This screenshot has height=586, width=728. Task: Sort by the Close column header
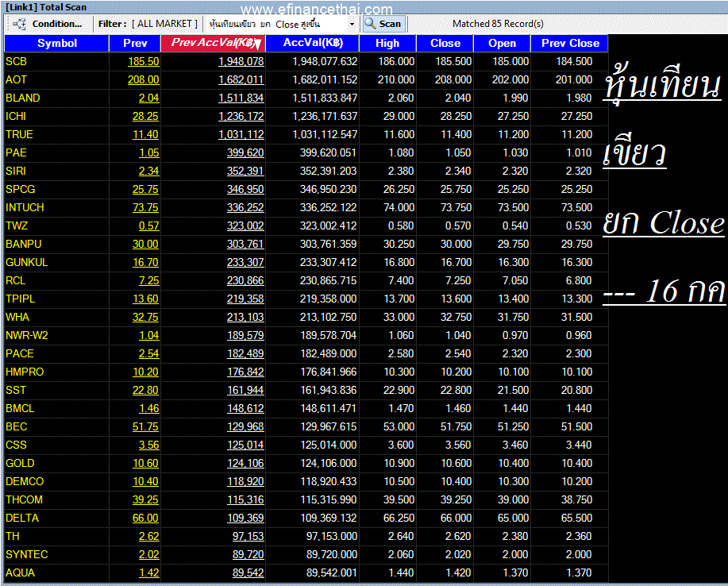(445, 43)
